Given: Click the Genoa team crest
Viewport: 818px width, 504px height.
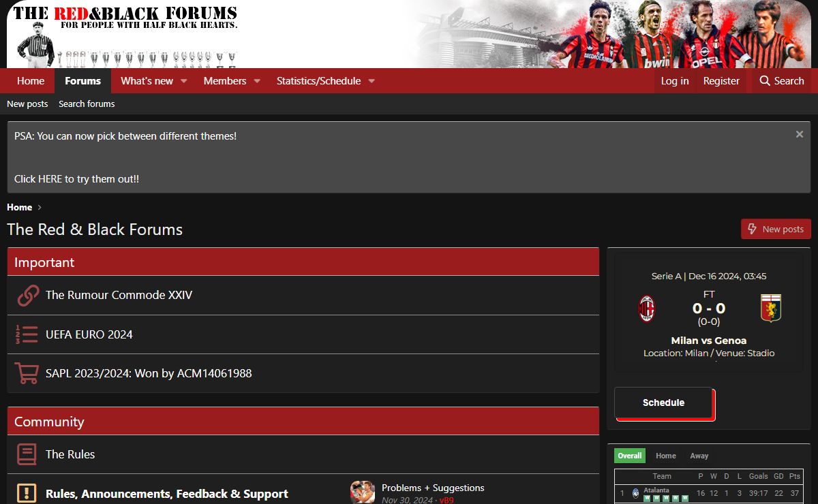Looking at the screenshot, I should pyautogui.click(x=771, y=309).
